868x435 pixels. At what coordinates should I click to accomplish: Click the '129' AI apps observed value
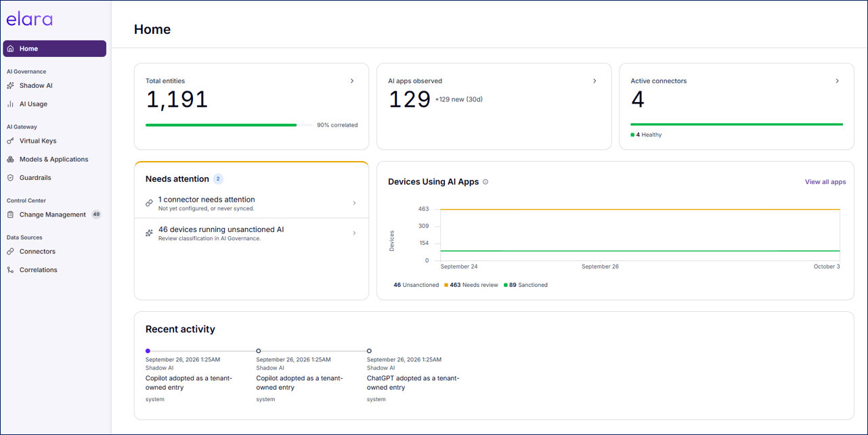coord(410,100)
